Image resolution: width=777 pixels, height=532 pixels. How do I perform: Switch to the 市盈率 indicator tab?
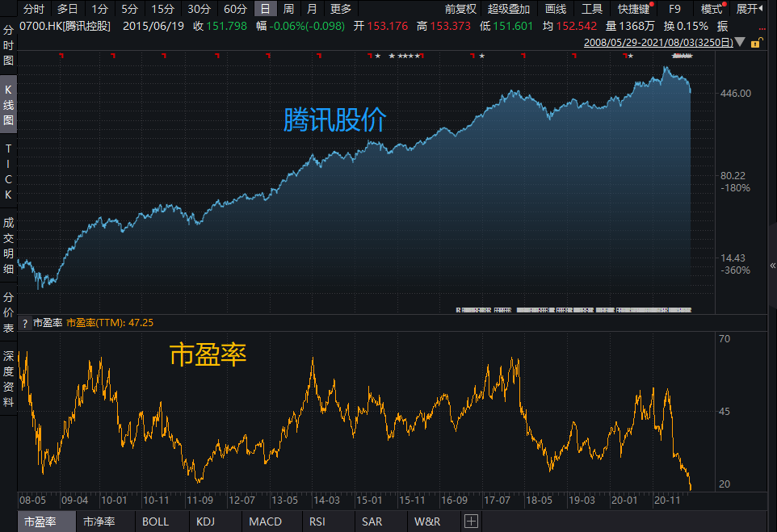pos(47,522)
